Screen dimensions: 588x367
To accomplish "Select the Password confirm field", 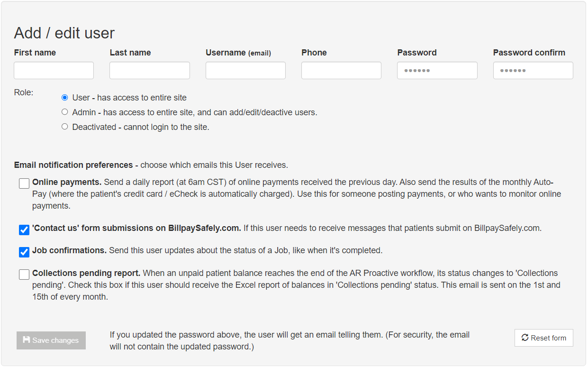I will tap(533, 70).
